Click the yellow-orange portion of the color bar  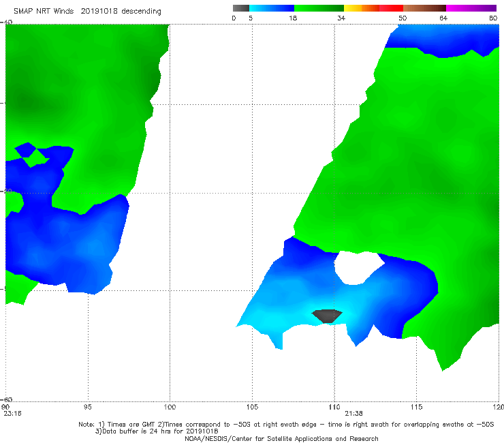click(361, 8)
